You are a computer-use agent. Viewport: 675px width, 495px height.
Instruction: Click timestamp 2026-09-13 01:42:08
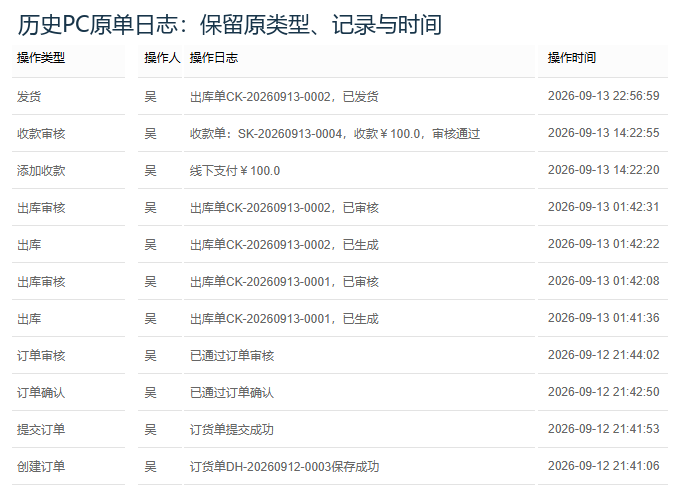click(x=604, y=281)
